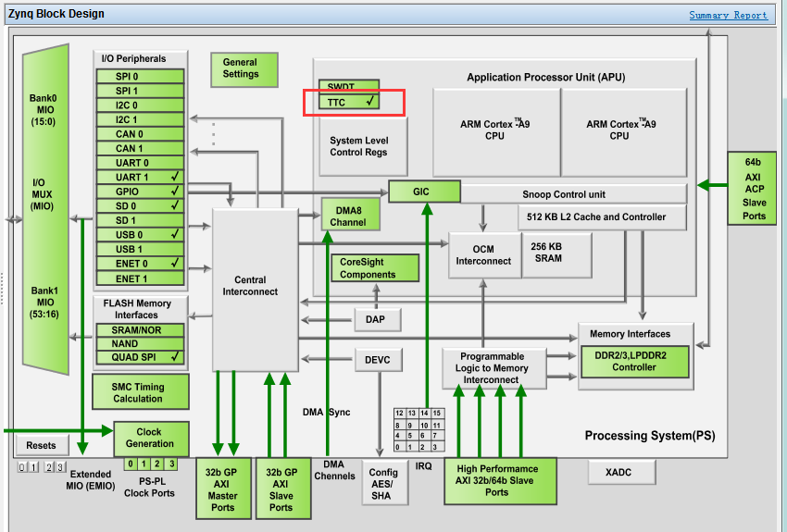Toggle the UART 1 checked peripheral

pyautogui.click(x=140, y=177)
